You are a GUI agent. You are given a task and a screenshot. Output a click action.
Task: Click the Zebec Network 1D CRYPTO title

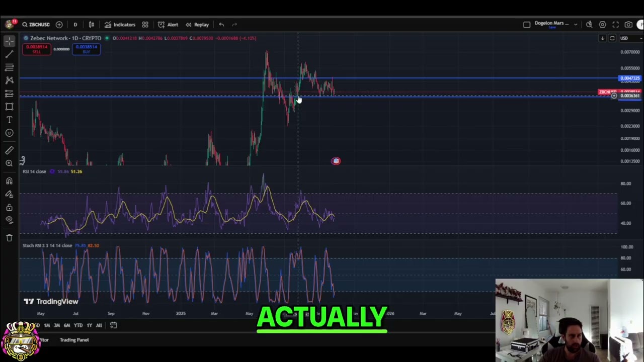(x=65, y=38)
